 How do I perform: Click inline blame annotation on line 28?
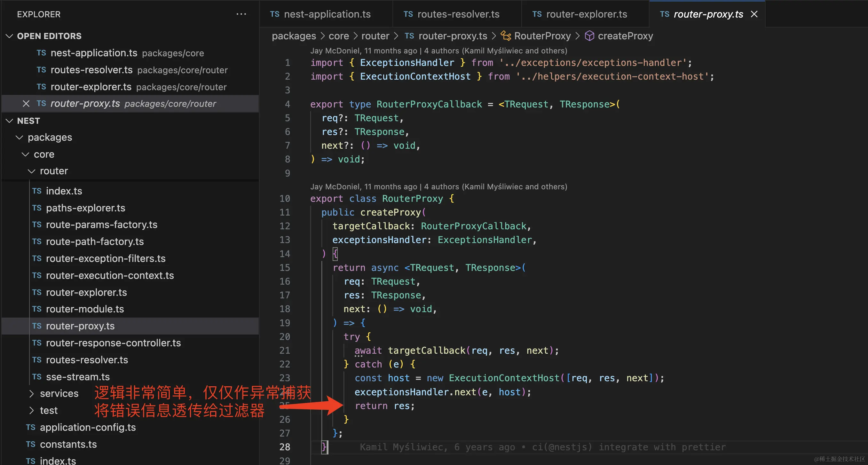pyautogui.click(x=542, y=447)
